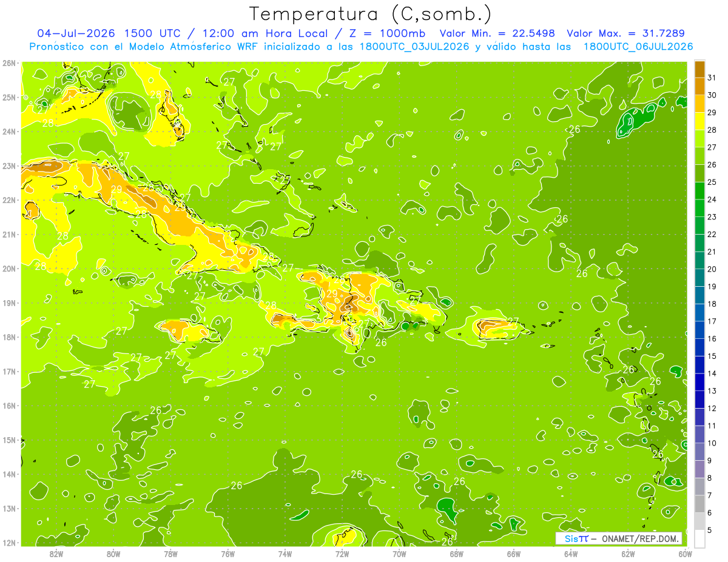Viewport: 728px width, 562px height.
Task: Click the "13N" latitude label
Action: tap(8, 508)
